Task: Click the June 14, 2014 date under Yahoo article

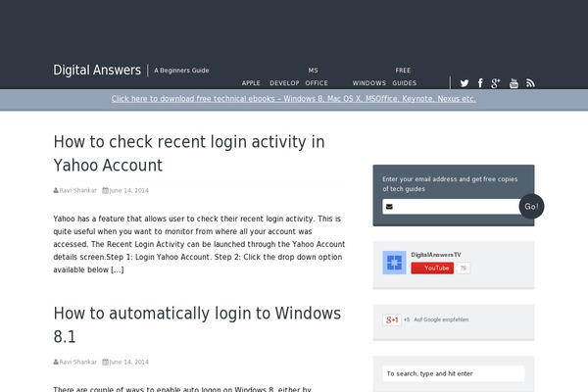Action: [x=128, y=190]
